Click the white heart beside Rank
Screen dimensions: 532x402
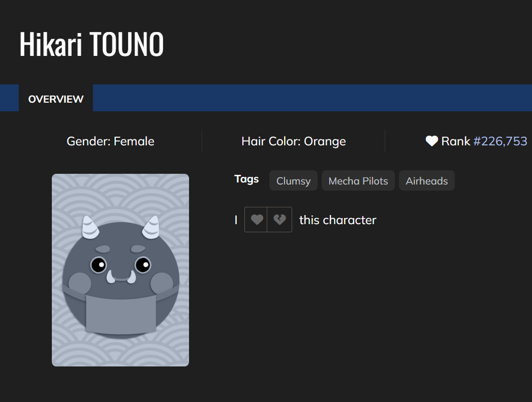point(431,141)
